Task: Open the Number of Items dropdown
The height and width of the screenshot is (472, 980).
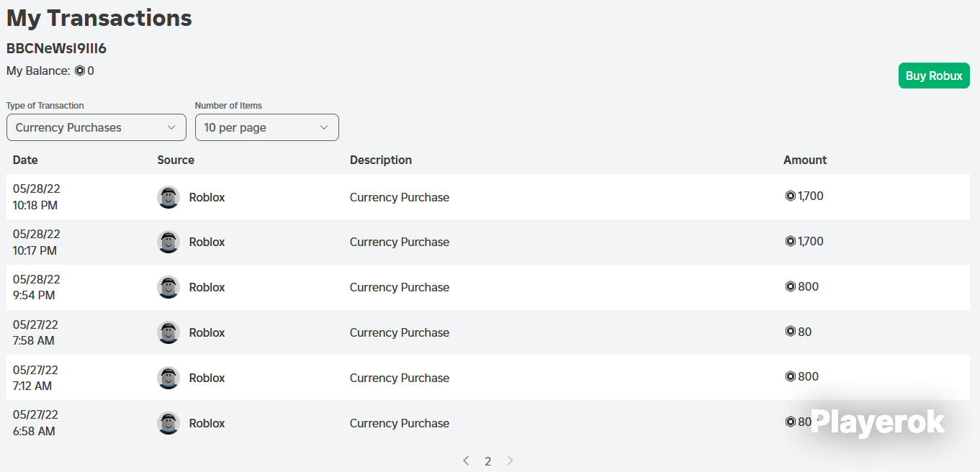Action: tap(267, 127)
